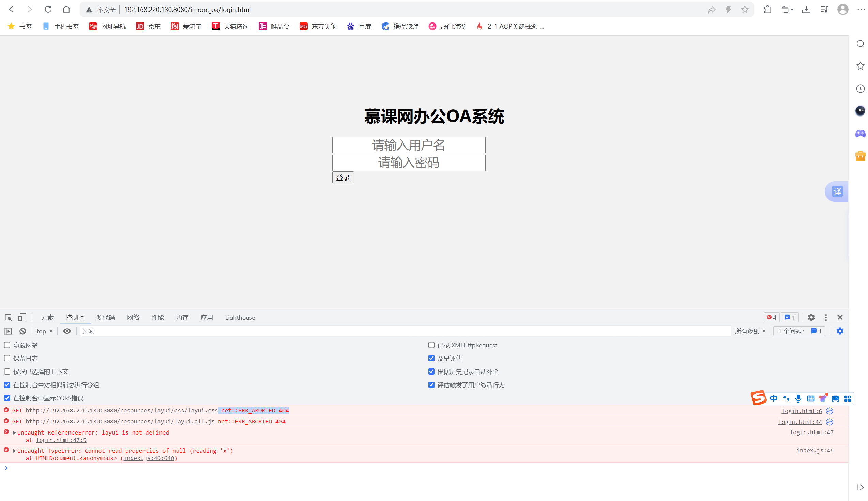Share this page via arrow icon
The width and height of the screenshot is (868, 501).
[712, 10]
